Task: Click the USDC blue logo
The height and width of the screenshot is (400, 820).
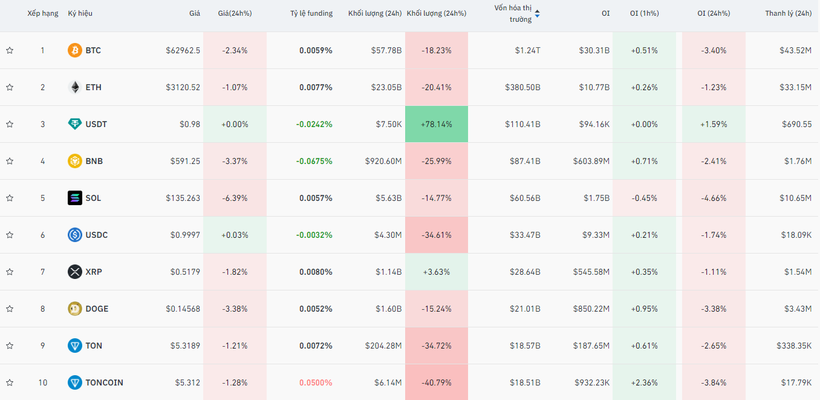Action: pyautogui.click(x=75, y=235)
